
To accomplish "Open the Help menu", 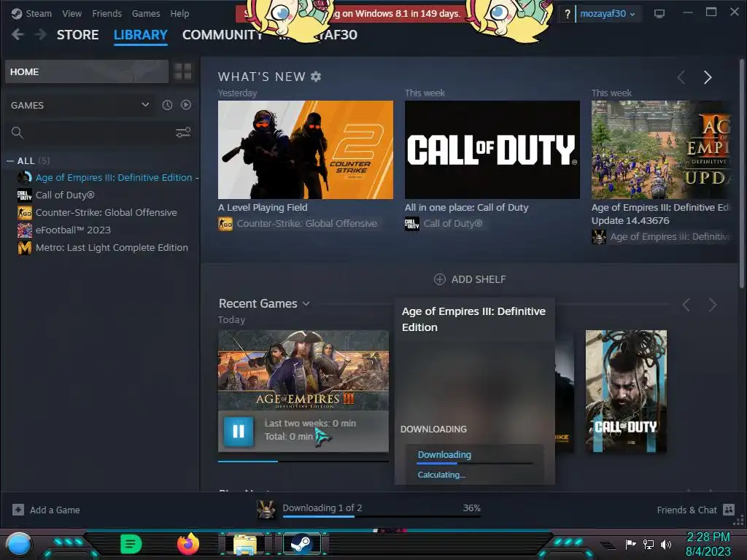I will [179, 13].
